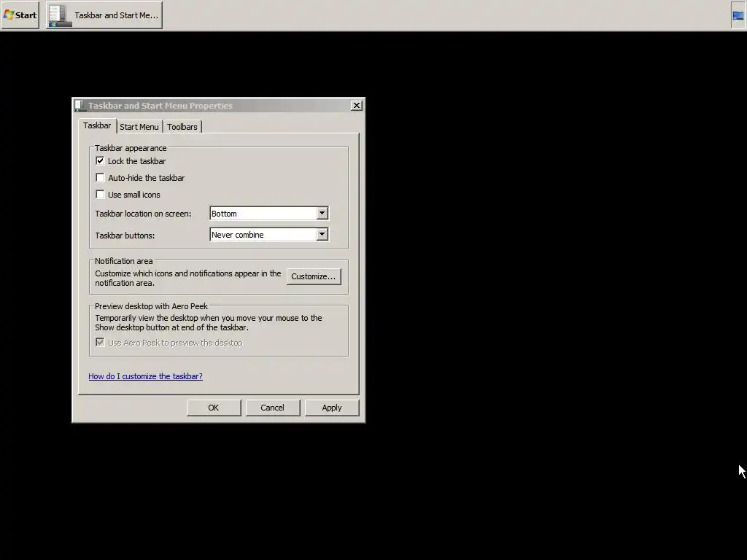Open the Taskbar buttons dropdown arrow
Screen dimensions: 747x560
point(322,234)
